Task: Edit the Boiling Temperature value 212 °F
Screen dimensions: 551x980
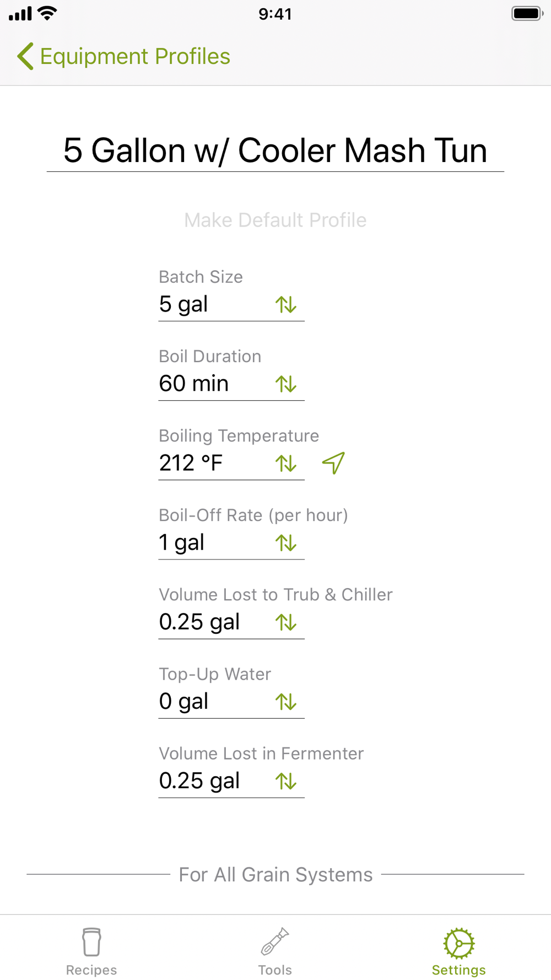Action: click(x=215, y=463)
